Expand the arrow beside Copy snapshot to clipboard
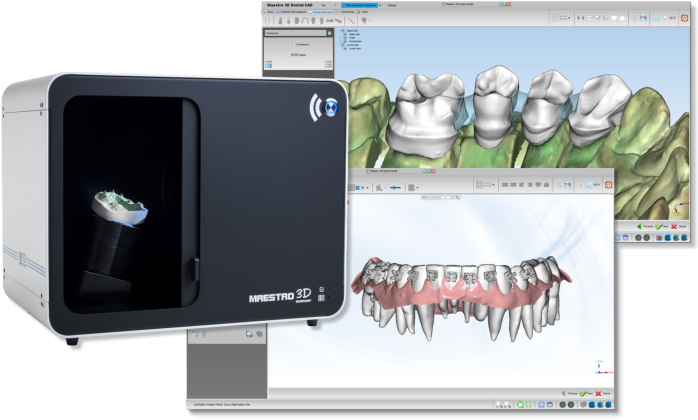Image resolution: width=698 pixels, height=420 pixels. (380, 5)
